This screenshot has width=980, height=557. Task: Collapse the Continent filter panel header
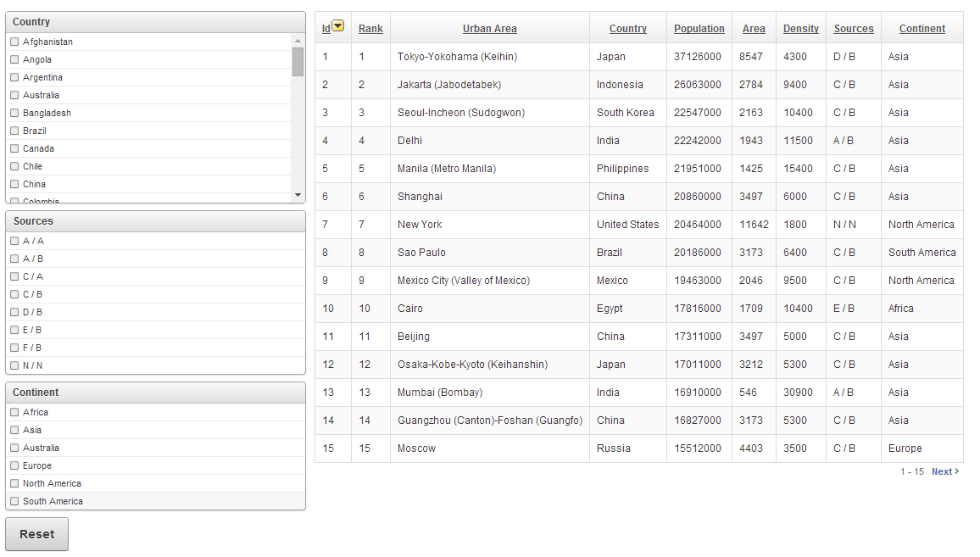coord(155,393)
